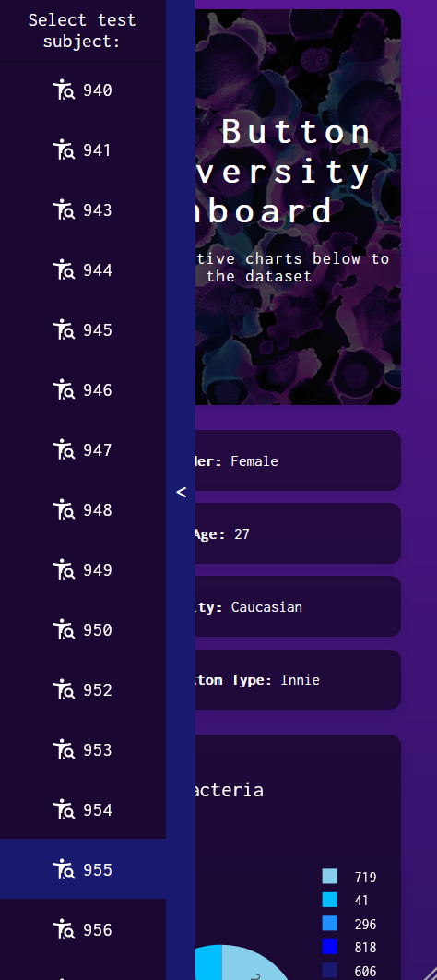Image resolution: width=437 pixels, height=980 pixels.
Task: Click the highlighted subject 955 icon
Action: (x=64, y=870)
